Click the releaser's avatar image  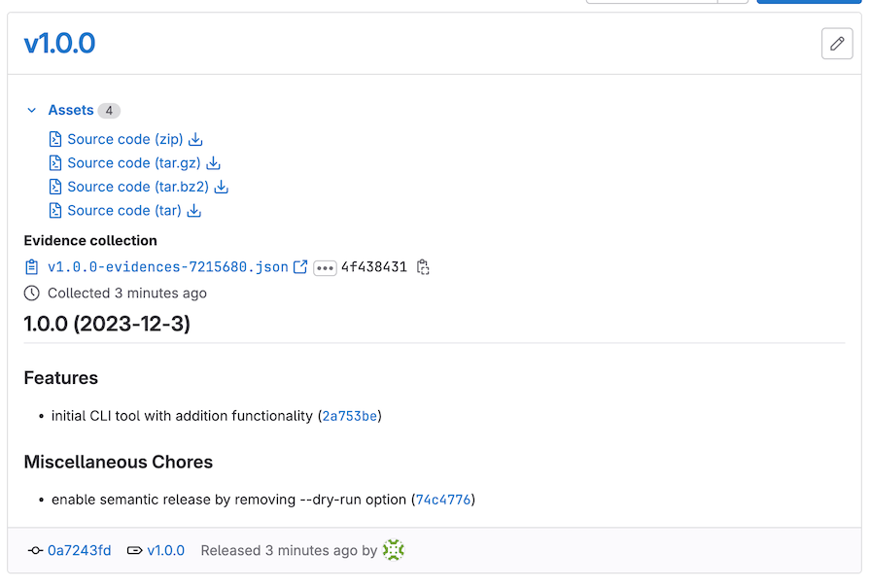393,550
